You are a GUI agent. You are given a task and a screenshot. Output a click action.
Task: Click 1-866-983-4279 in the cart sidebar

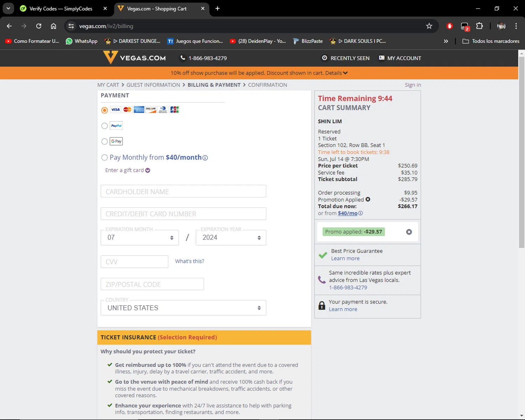[348, 287]
